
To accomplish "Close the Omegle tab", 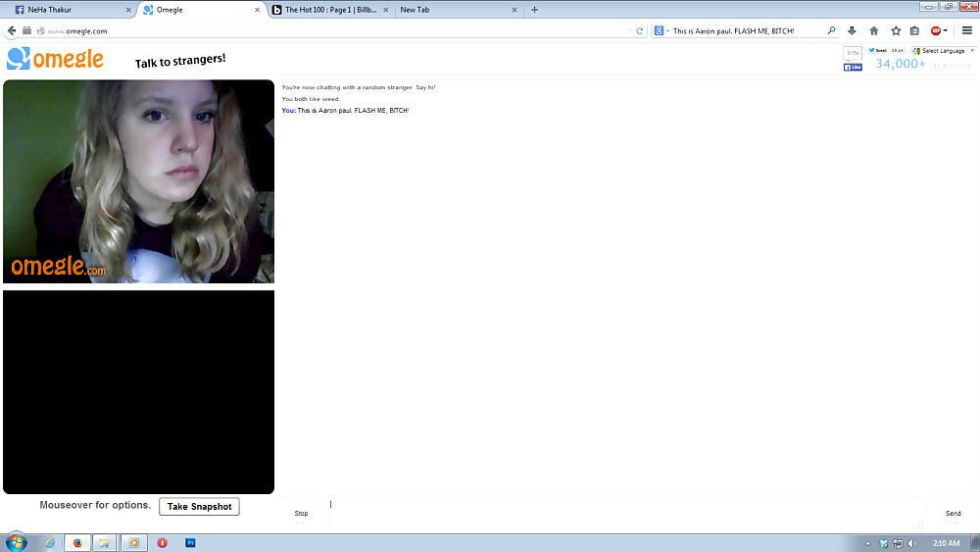I will point(257,10).
